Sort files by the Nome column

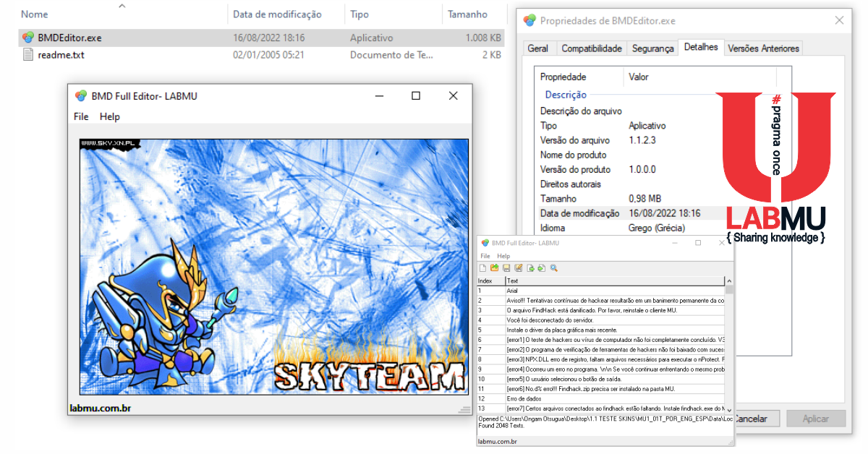(35, 14)
